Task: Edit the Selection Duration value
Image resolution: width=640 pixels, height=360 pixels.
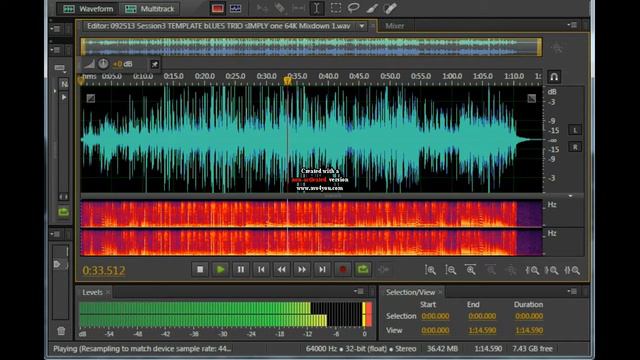Action: click(x=529, y=316)
